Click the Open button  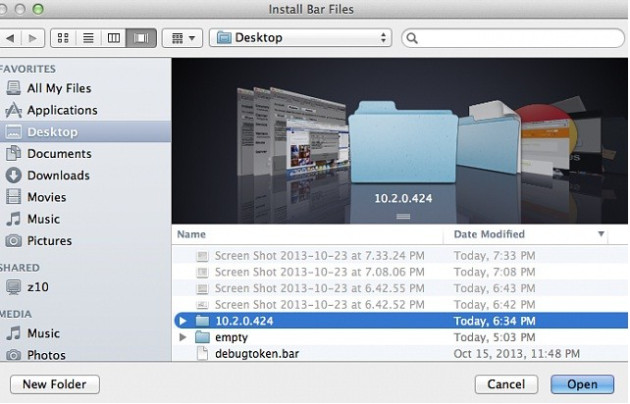(582, 384)
